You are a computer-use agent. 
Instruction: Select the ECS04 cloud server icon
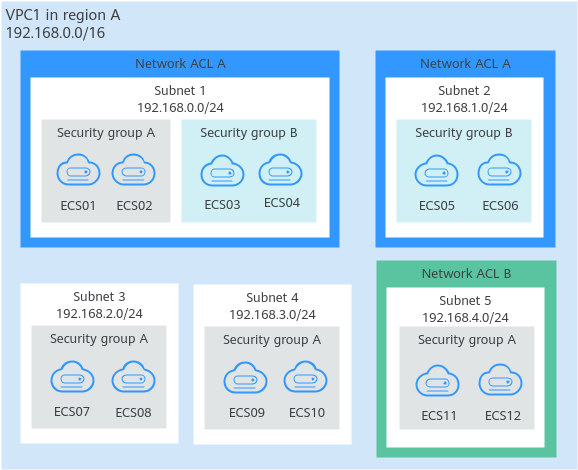(281, 170)
